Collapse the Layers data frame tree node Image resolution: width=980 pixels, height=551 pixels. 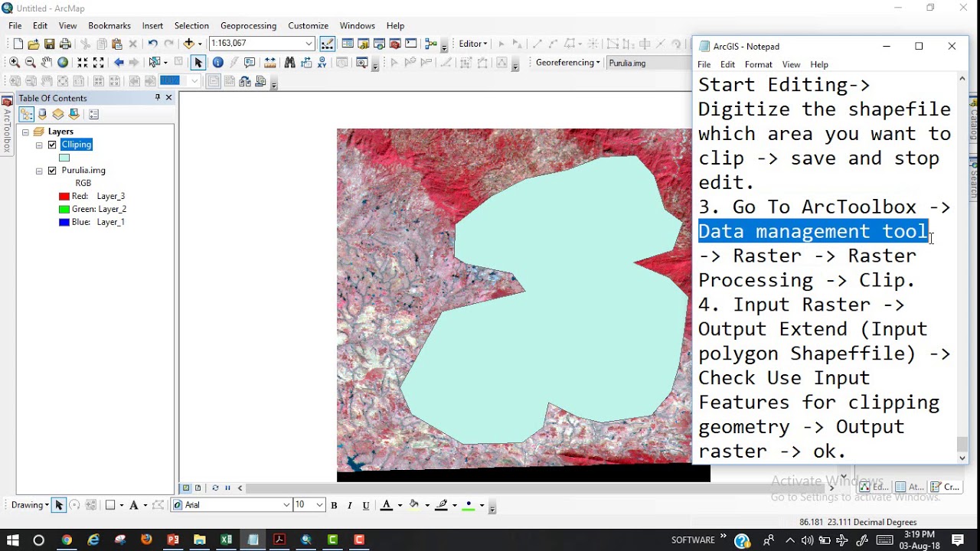click(25, 132)
